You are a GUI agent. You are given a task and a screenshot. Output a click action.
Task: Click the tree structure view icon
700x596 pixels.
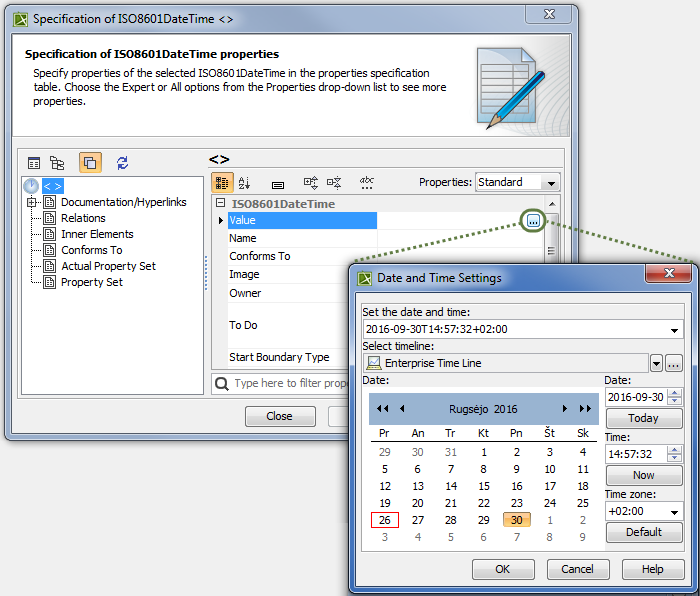click(57, 163)
